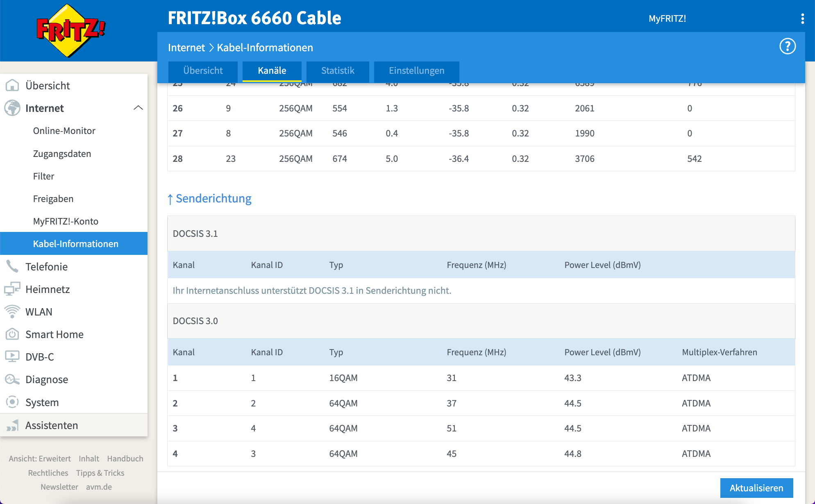
Task: Open Filter in sidebar
Action: pyautogui.click(x=44, y=176)
